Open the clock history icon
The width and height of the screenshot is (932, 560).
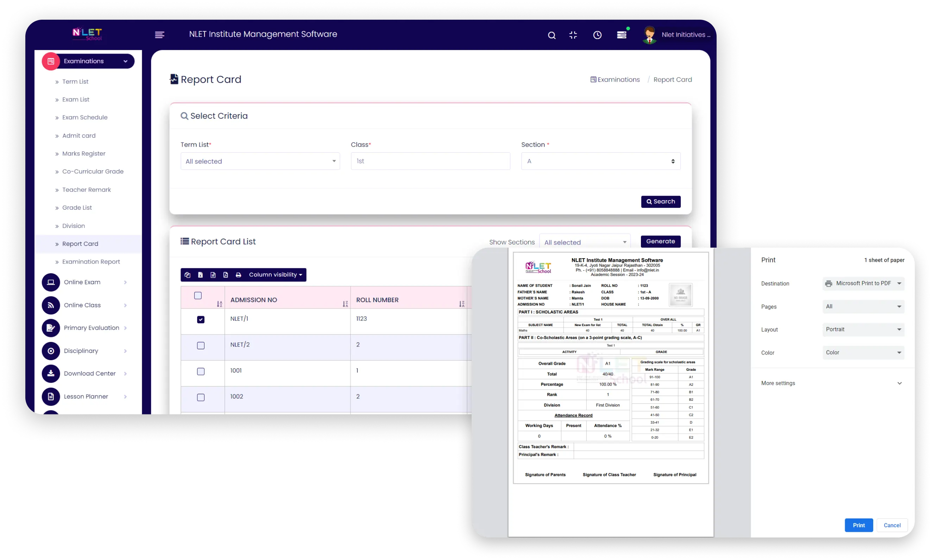tap(597, 35)
